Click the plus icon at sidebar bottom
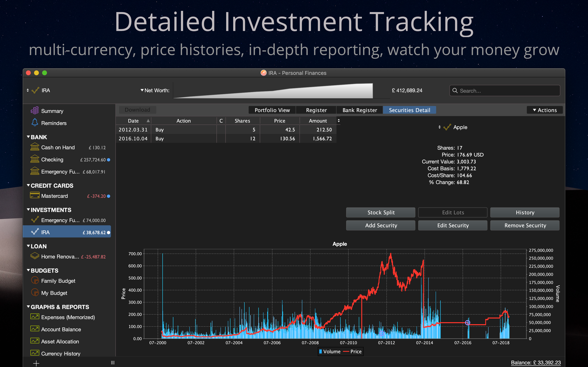 click(36, 363)
